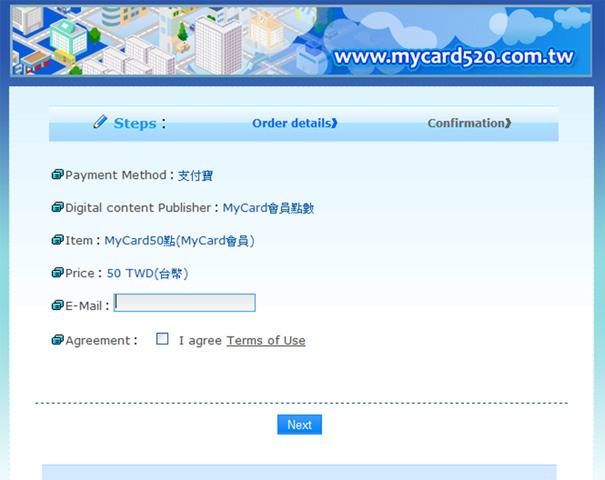This screenshot has width=605, height=480.
Task: Click the publisher value MyCard會員點數
Action: 268,208
